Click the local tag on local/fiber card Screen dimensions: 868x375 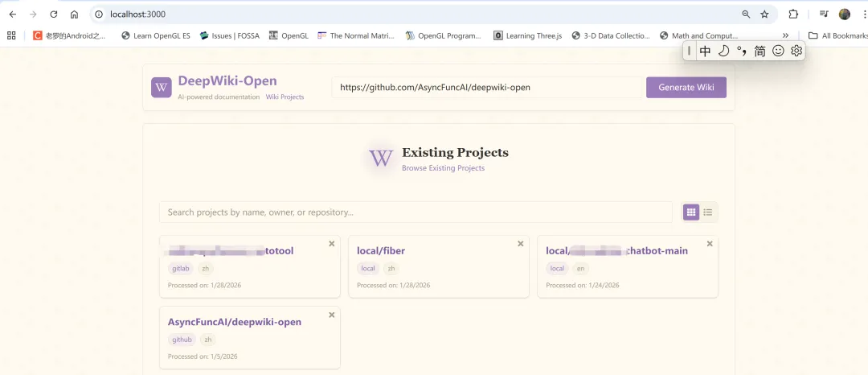tap(368, 269)
